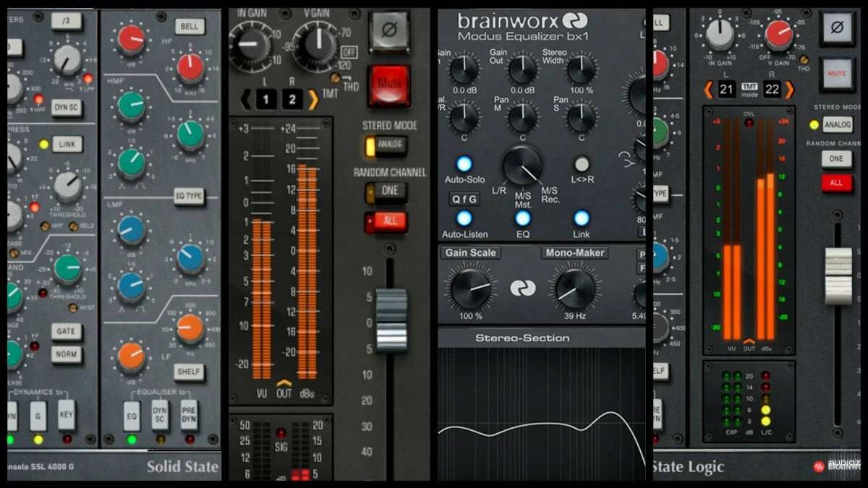Select the QfG button in the Modus Equalizer
This screenshot has width=868, height=488.
point(464,199)
